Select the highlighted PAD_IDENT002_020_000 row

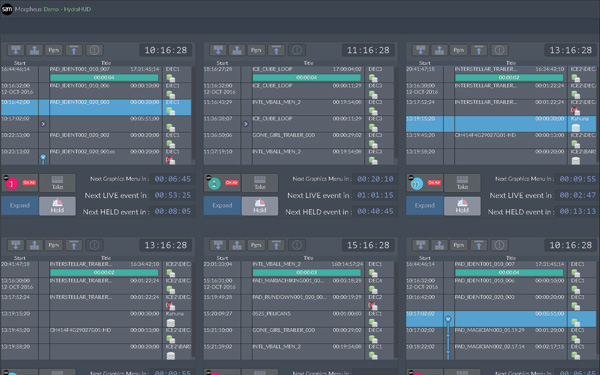click(x=96, y=108)
